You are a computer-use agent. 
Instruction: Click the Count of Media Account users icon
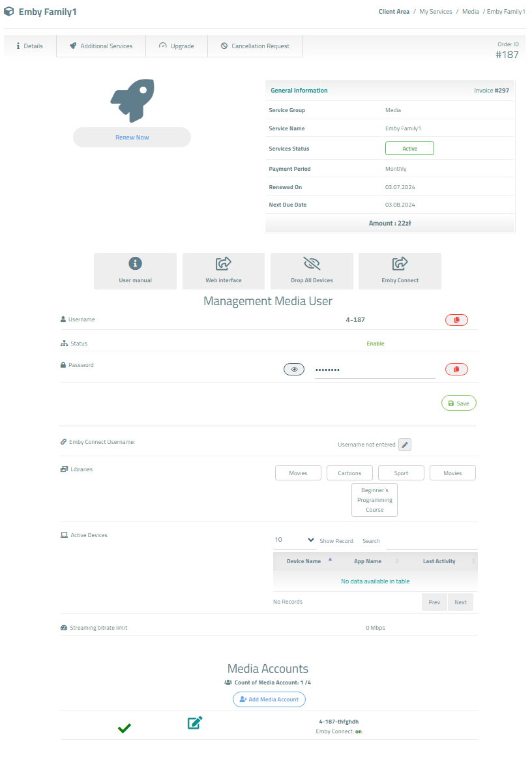click(x=228, y=682)
